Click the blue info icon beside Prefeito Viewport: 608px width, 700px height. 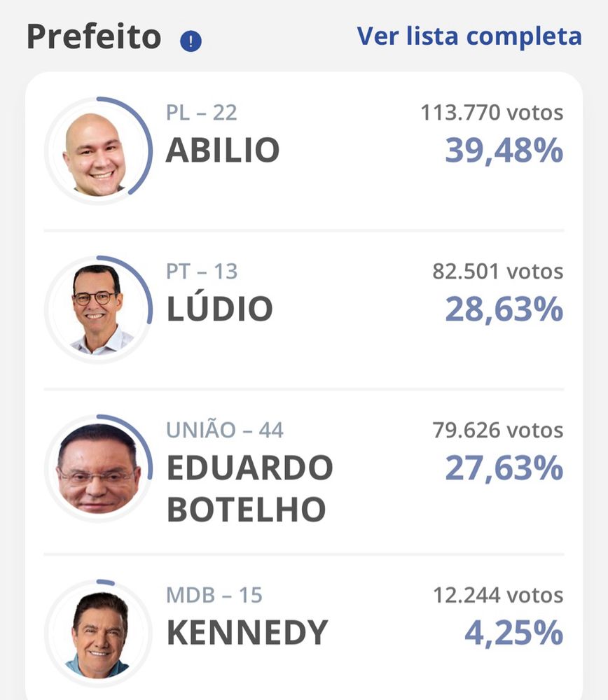(191, 41)
